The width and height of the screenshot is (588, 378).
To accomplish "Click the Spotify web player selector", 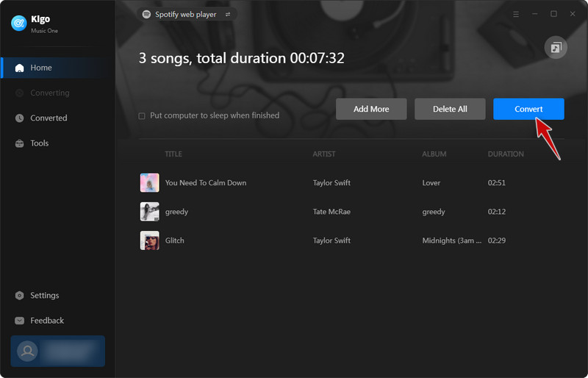I will pos(187,14).
